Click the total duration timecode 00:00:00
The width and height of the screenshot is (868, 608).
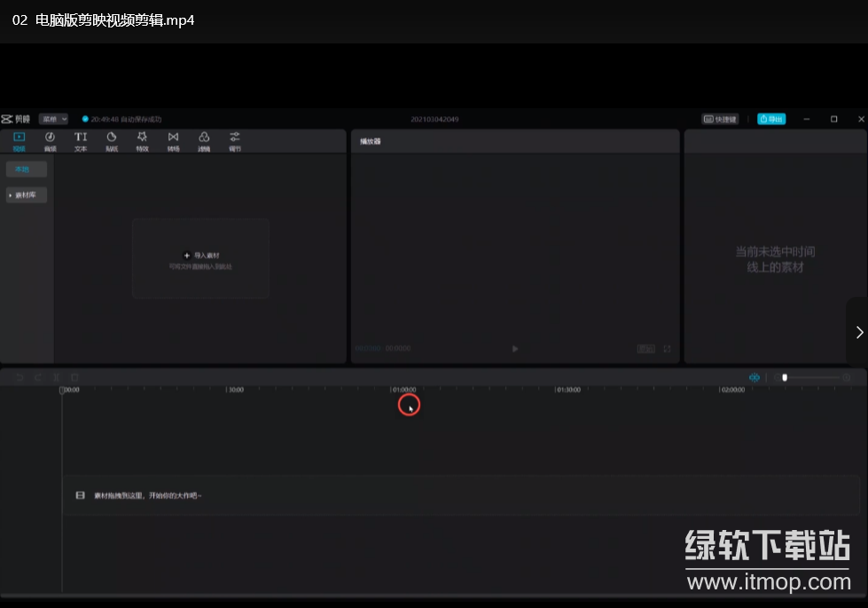pyautogui.click(x=398, y=348)
